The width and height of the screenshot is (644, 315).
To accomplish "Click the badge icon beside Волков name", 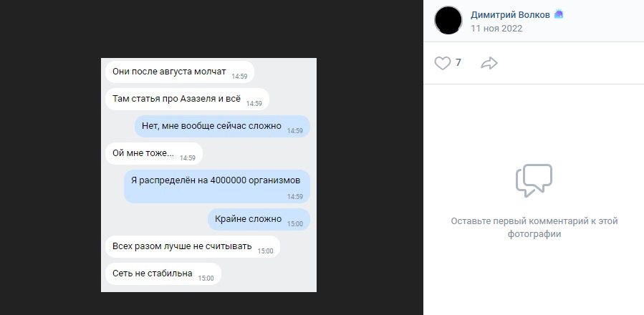I will pos(559,15).
